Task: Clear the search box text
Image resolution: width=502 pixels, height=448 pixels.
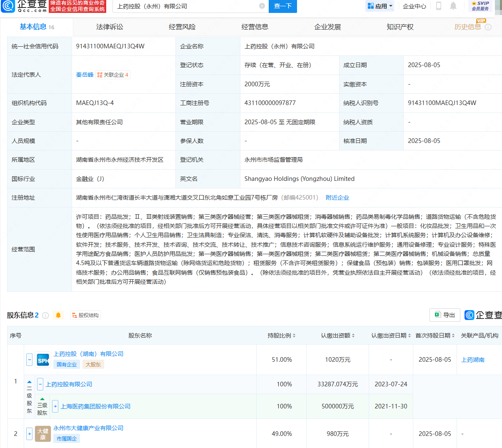Action: coord(262,6)
